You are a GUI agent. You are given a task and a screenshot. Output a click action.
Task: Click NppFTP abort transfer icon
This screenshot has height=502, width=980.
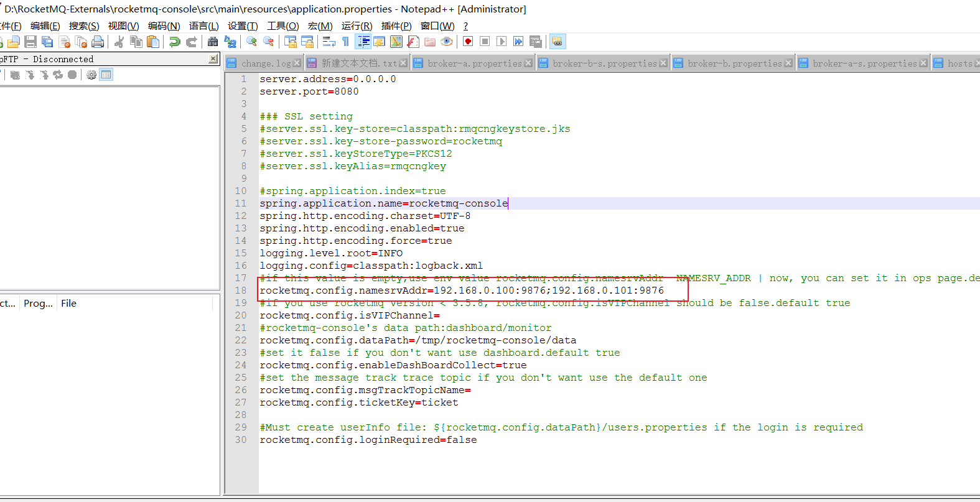72,75
